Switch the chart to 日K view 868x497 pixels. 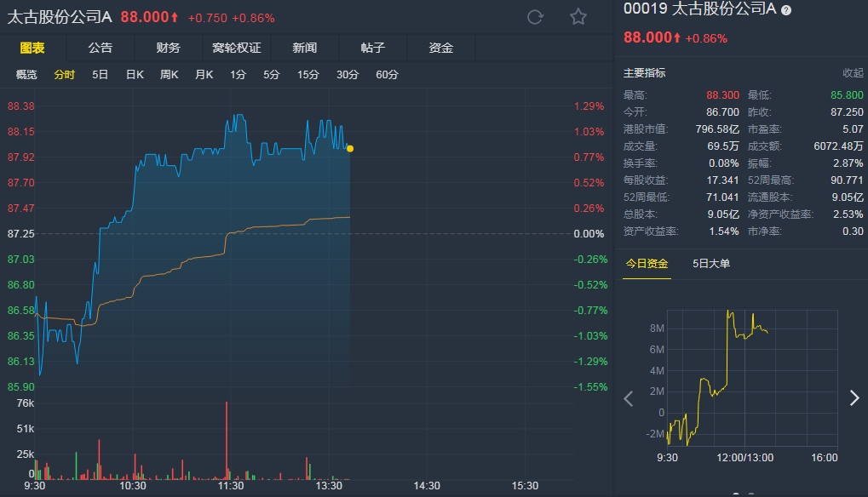pos(135,75)
